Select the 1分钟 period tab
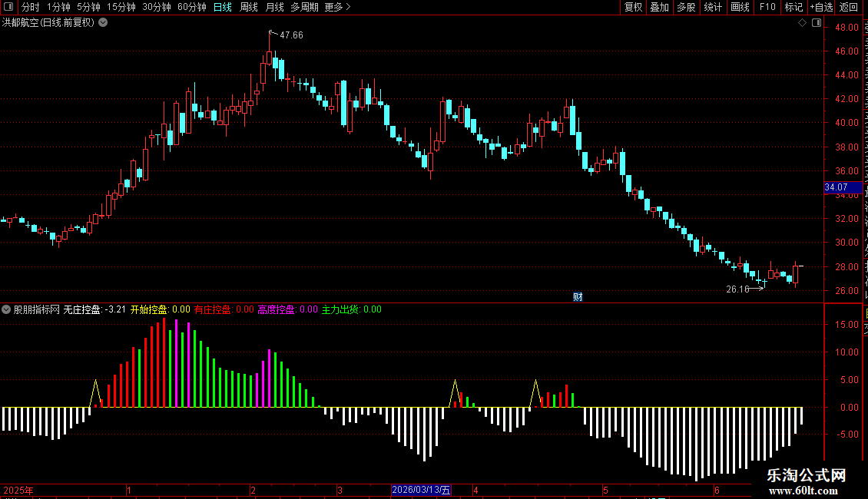The width and height of the screenshot is (868, 499). 58,7
